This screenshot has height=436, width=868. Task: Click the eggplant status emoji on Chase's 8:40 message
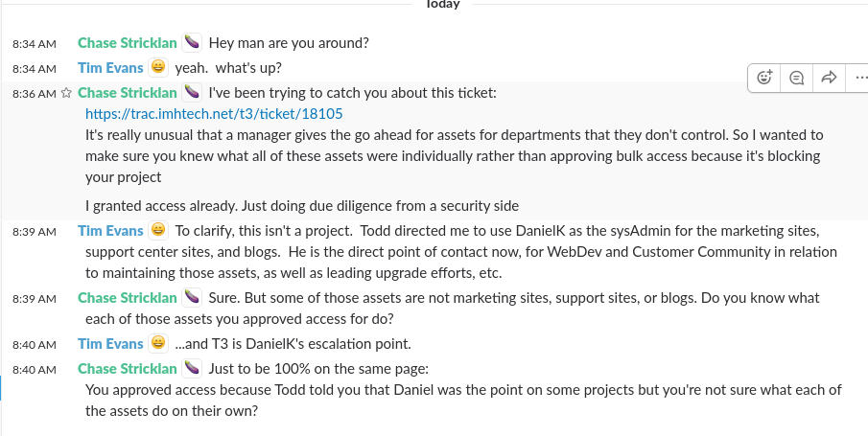pyautogui.click(x=192, y=369)
